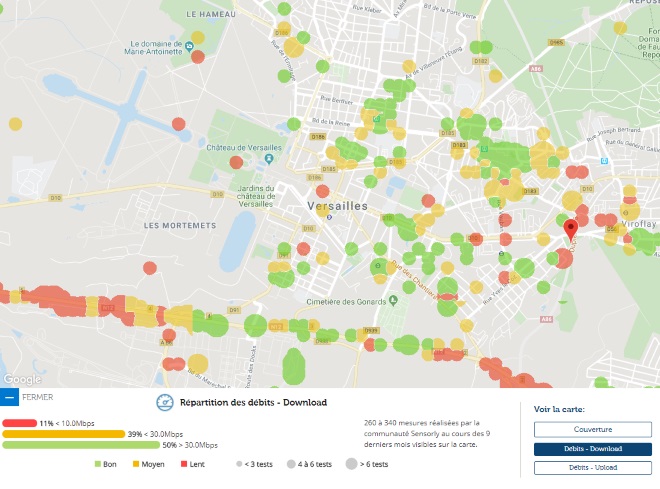Image resolution: width=660 pixels, height=489 pixels.
Task: Click the '11% < 10.0Mbps' label
Action: click(67, 423)
